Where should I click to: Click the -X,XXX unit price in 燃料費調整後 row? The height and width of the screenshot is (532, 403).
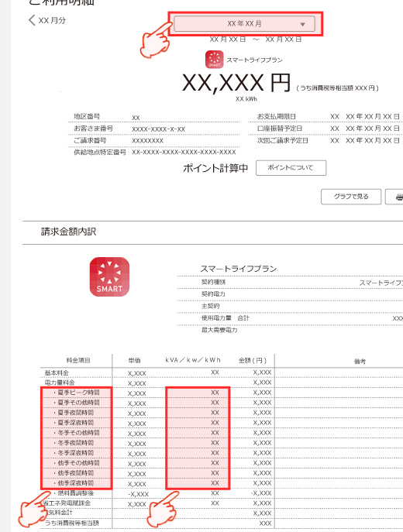pos(138,494)
